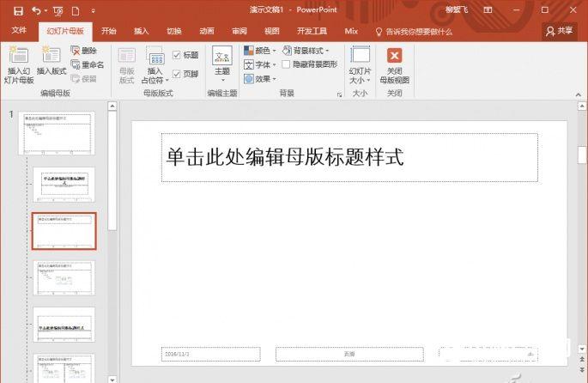
Task: Start slideshow from beginning via quick access icon
Action: coord(58,11)
